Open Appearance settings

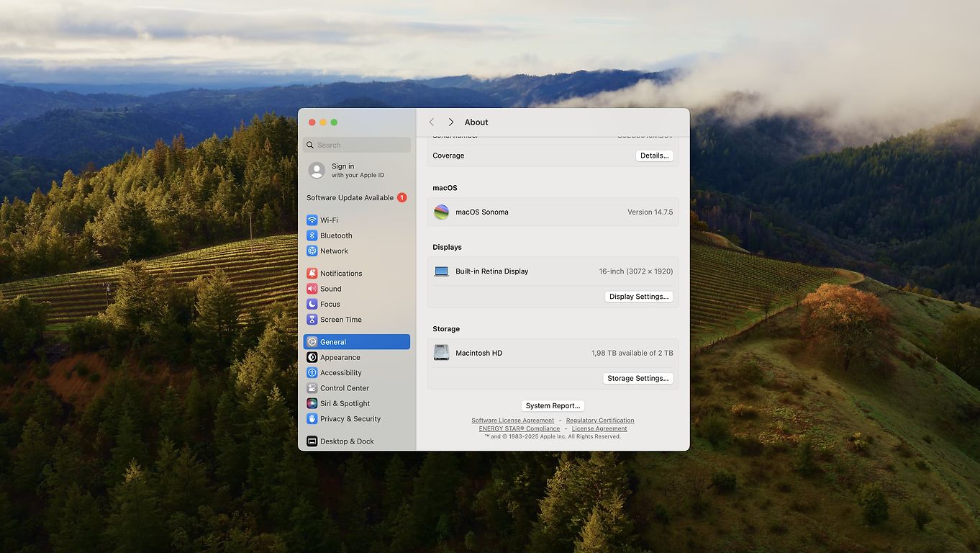point(357,357)
